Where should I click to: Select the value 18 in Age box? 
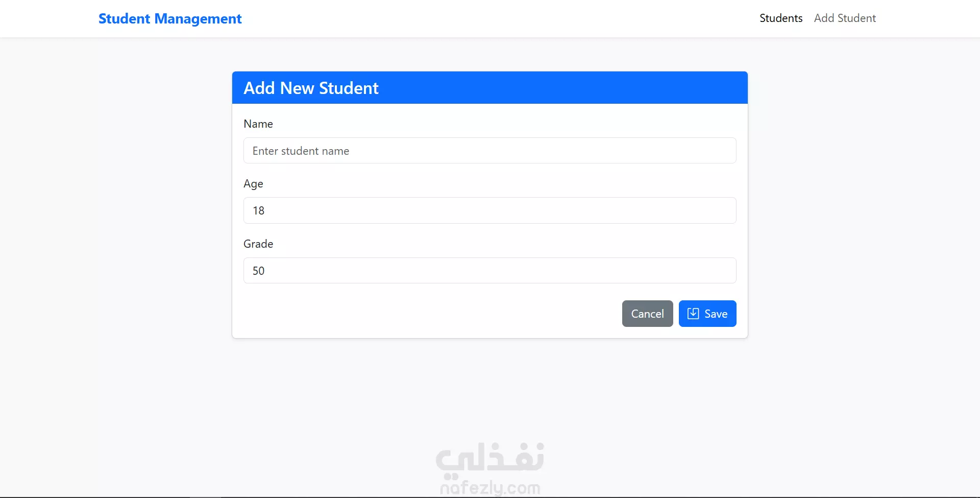[x=258, y=211]
